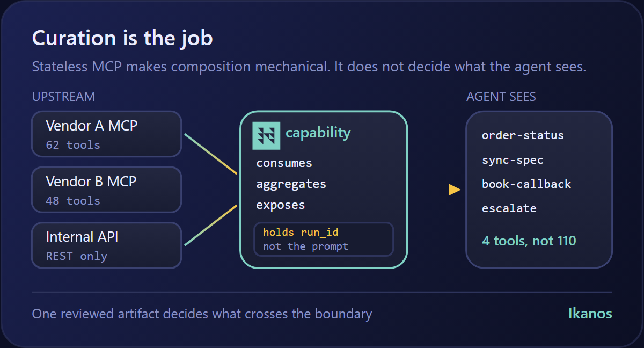
Task: Click the Ikanos brand link
Action: 590,314
